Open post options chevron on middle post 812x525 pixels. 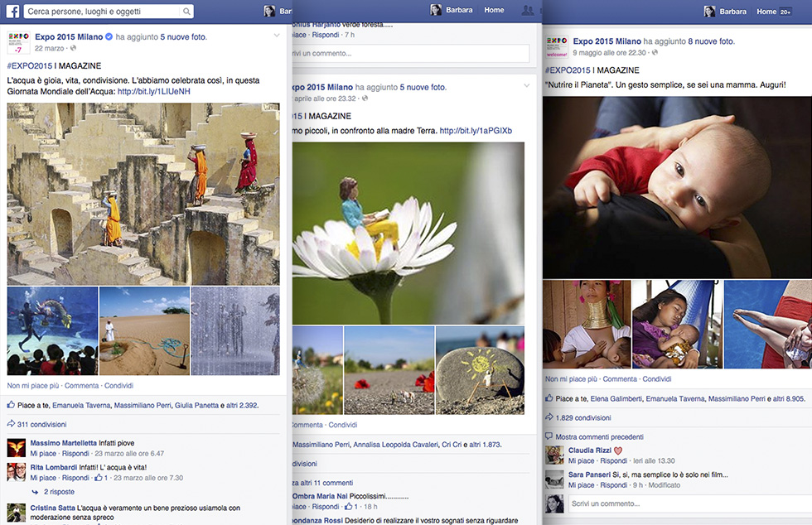pyautogui.click(x=527, y=85)
